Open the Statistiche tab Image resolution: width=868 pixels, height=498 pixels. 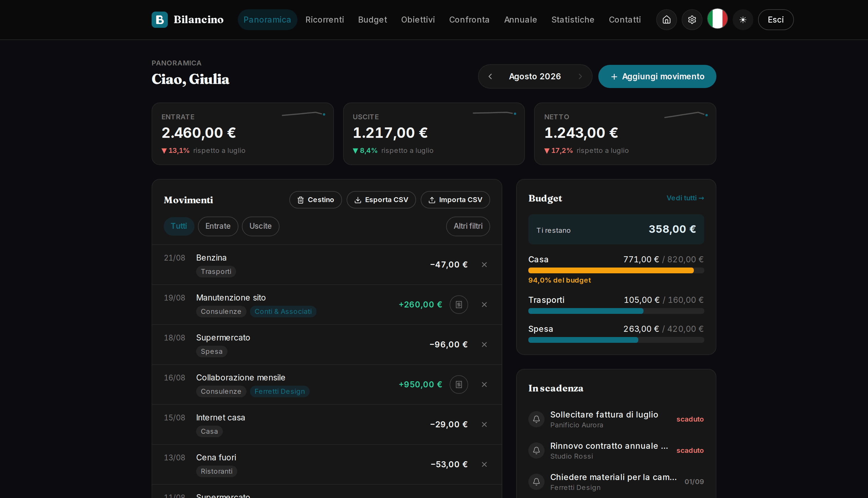(573, 19)
